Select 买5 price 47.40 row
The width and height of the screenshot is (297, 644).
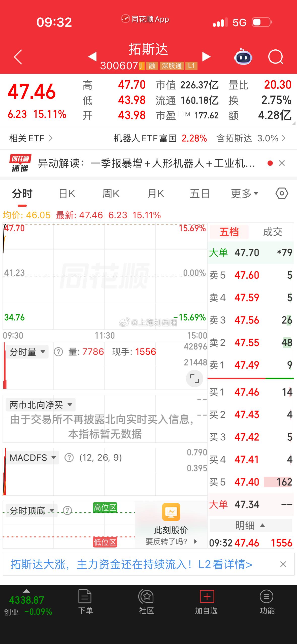click(251, 482)
